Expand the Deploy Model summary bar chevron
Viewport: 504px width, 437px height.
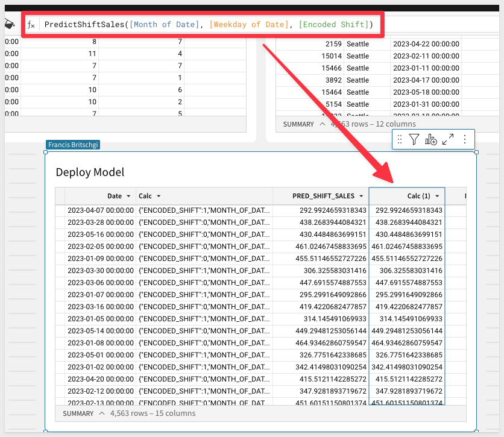[x=102, y=413]
